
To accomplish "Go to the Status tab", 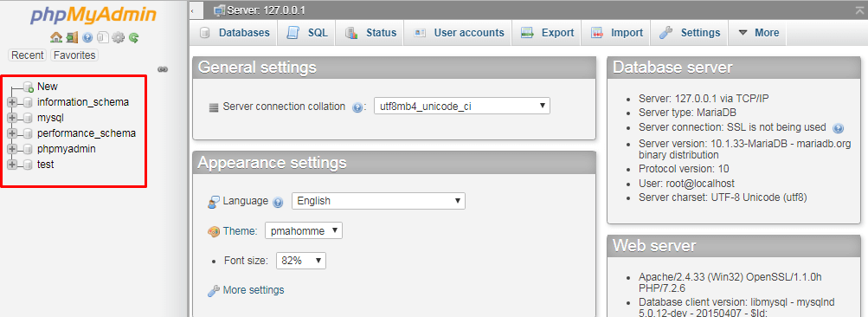I will (370, 33).
